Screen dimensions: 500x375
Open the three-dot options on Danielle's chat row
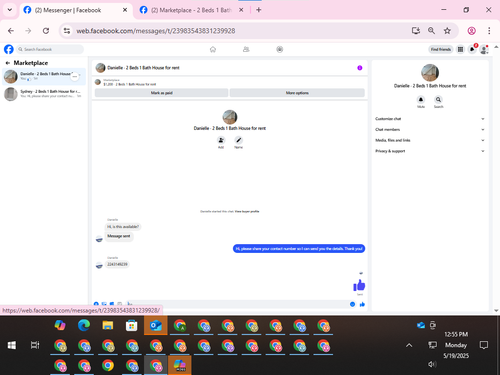coord(75,76)
